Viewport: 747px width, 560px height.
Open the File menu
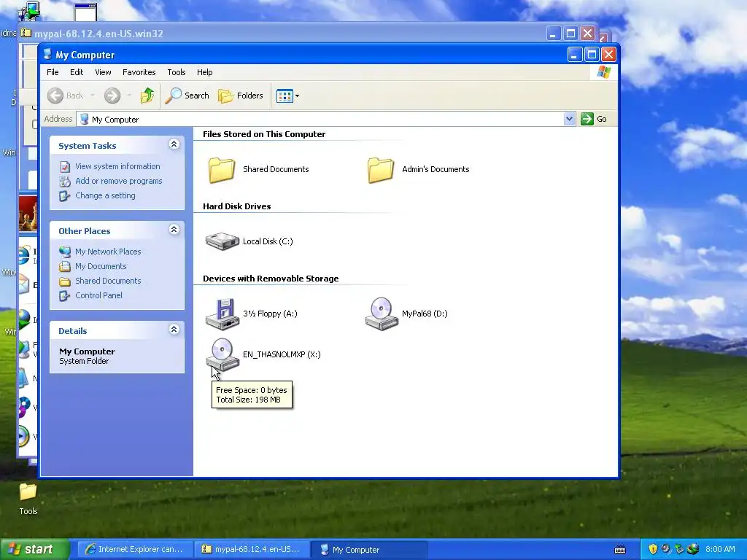(53, 72)
